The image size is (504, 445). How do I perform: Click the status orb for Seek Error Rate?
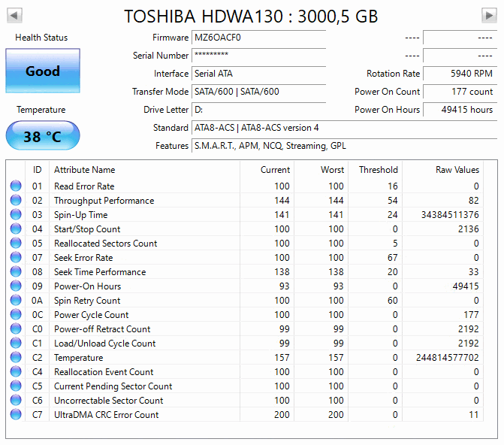pos(16,257)
